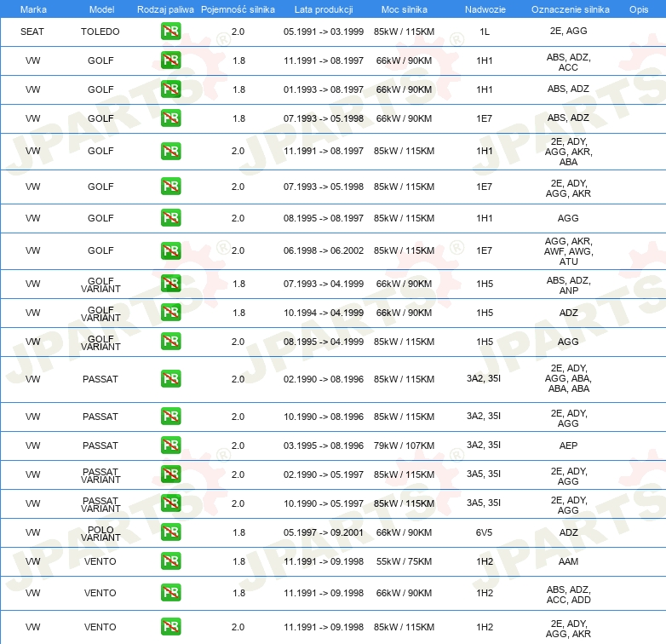The width and height of the screenshot is (666, 644).
Task: Click the Model column header
Action: point(101,9)
